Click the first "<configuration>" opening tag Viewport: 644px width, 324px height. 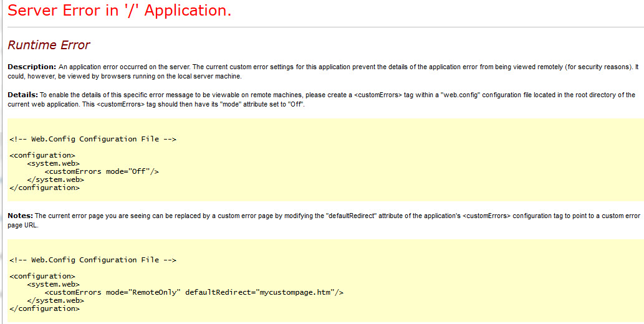[42, 155]
